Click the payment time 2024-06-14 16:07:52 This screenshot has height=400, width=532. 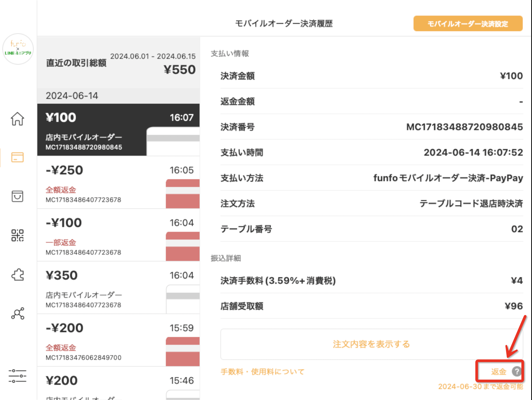pos(473,152)
